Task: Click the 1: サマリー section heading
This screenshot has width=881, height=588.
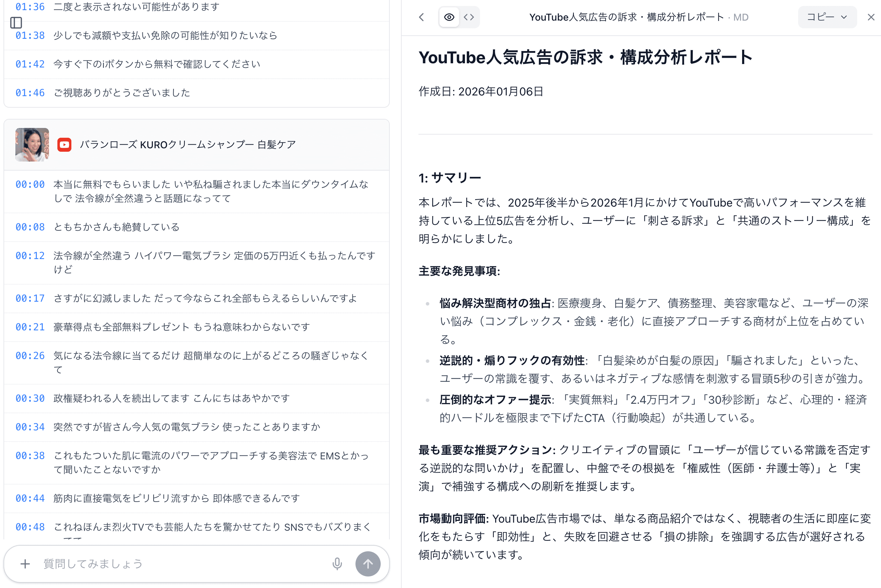Action: [450, 178]
